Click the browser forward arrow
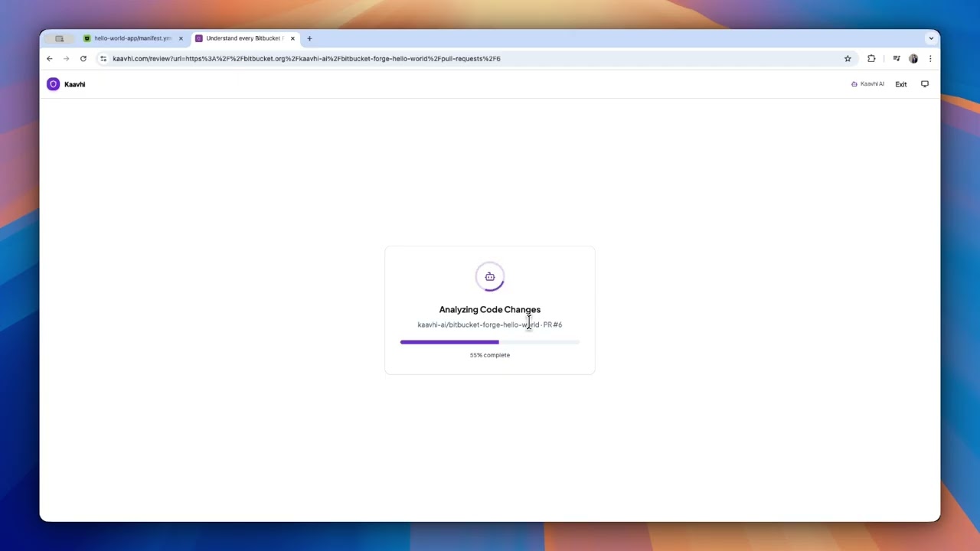 pyautogui.click(x=67, y=58)
